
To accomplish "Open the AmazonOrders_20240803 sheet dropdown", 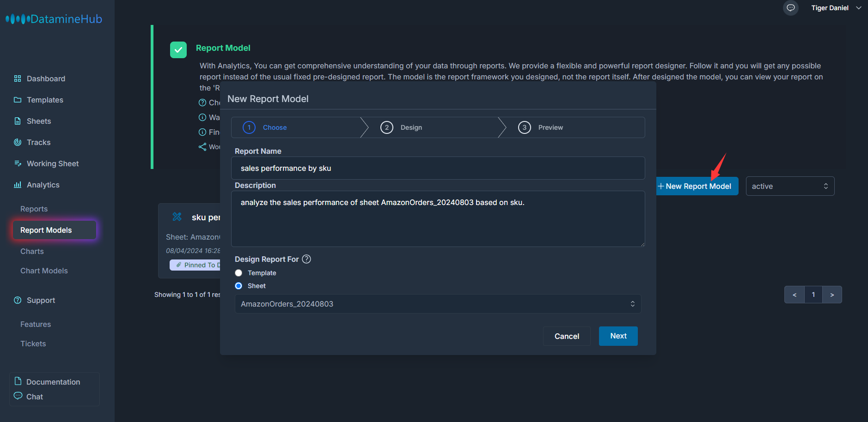I will point(438,304).
